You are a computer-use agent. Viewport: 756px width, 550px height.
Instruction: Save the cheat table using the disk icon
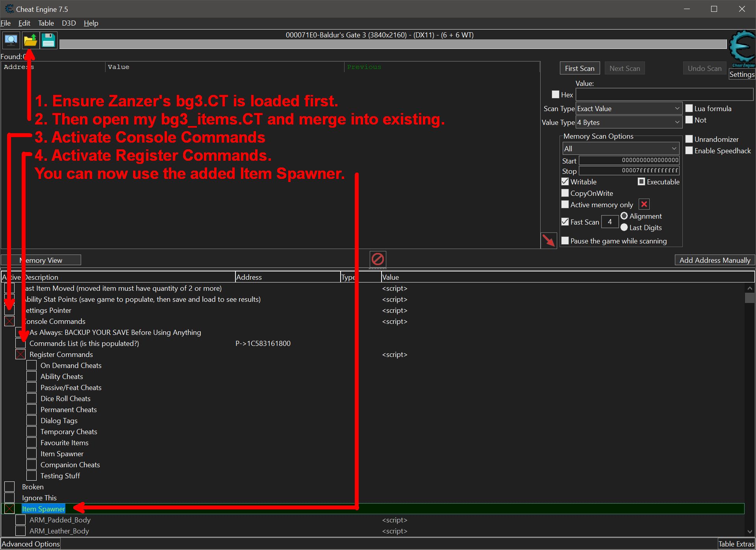click(x=48, y=40)
